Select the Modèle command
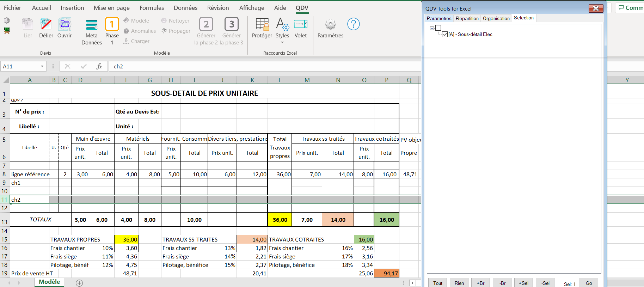This screenshot has width=644, height=287. (x=136, y=21)
